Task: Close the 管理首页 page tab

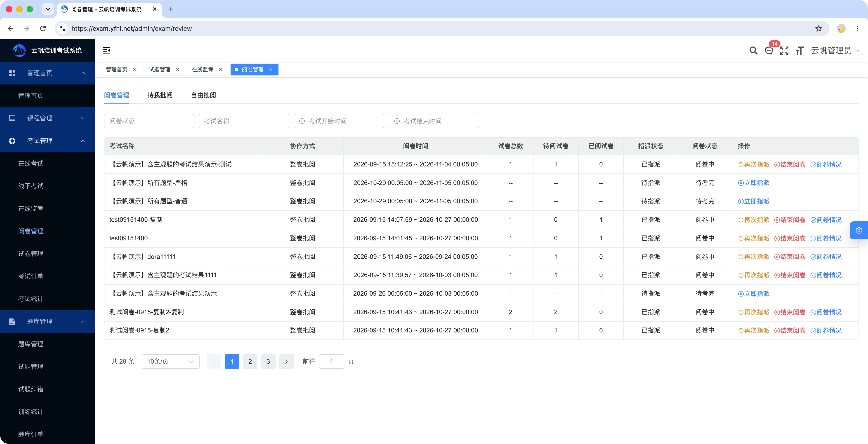Action: coord(135,69)
